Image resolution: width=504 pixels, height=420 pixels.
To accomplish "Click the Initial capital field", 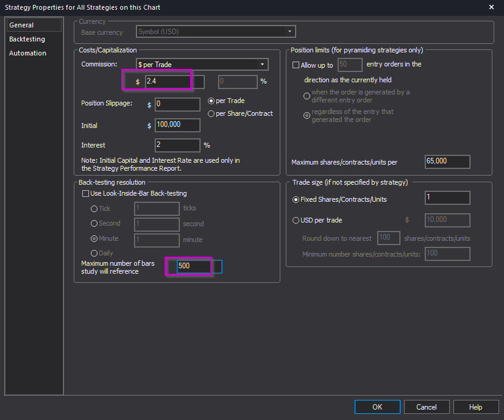I will (177, 126).
